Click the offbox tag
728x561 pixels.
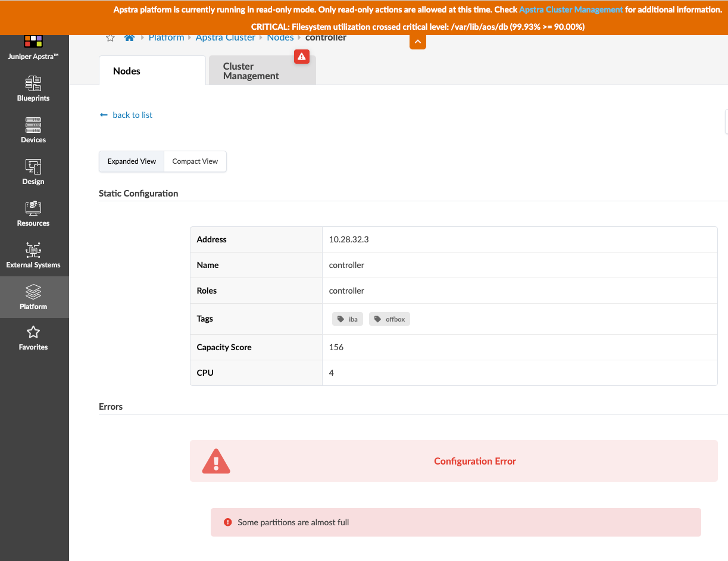(x=389, y=319)
